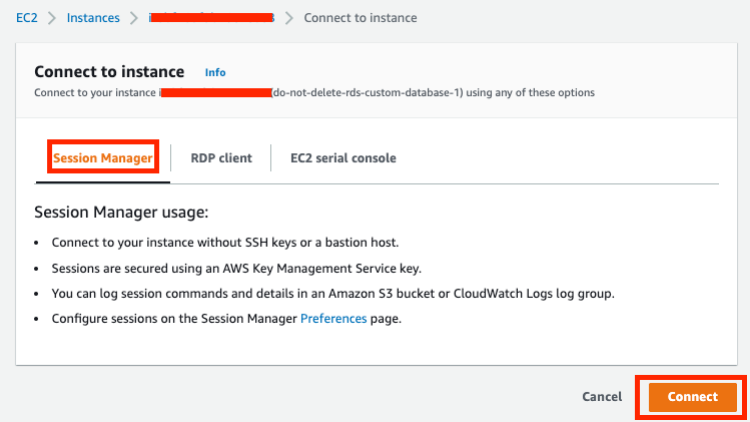Image resolution: width=750 pixels, height=422 pixels.
Task: Click the EC2 breadcrumb link
Action: [x=26, y=18]
